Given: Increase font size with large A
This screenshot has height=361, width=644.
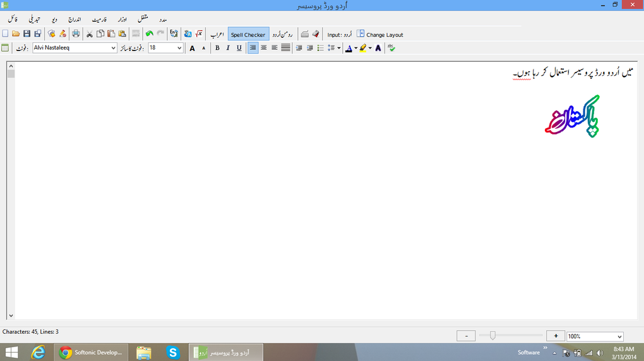Looking at the screenshot, I should coord(192,48).
